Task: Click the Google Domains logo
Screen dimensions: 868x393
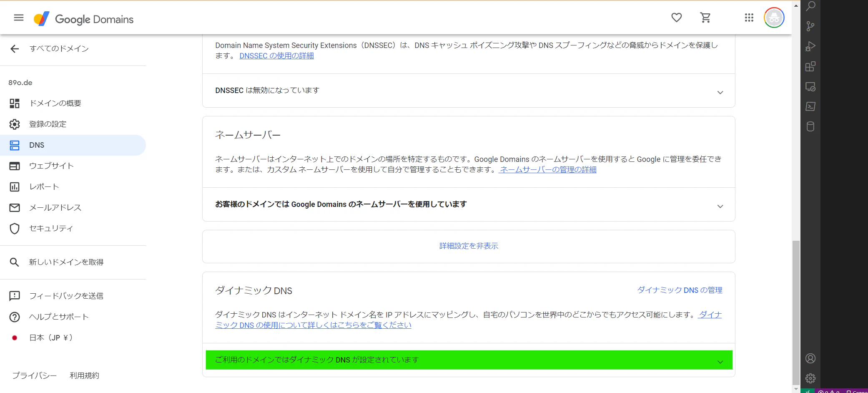Action: coord(84,19)
